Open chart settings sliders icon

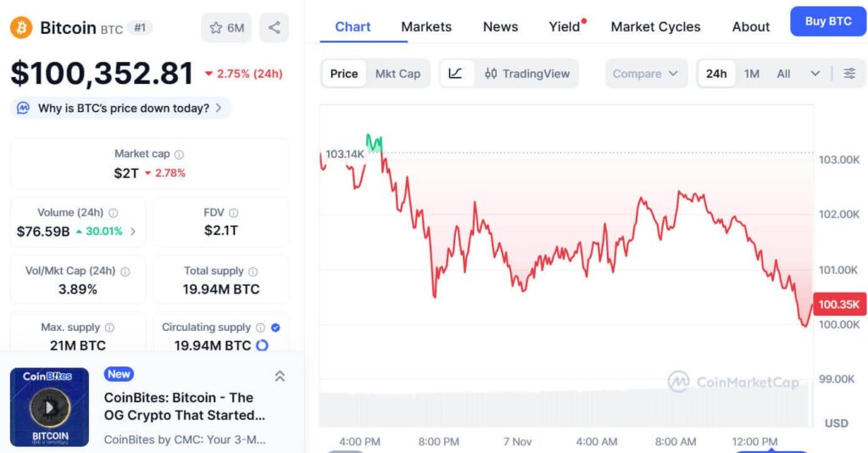(849, 74)
